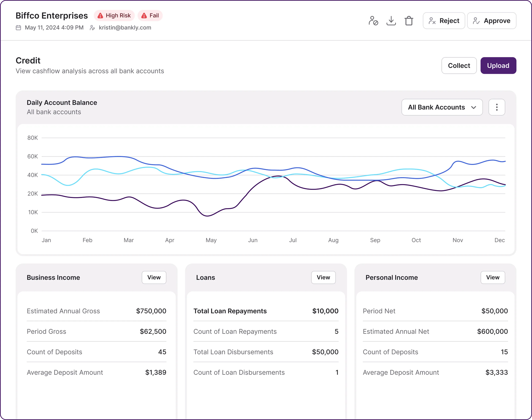This screenshot has width=532, height=420.
Task: Approve the Biffco Enterprises application
Action: point(491,21)
